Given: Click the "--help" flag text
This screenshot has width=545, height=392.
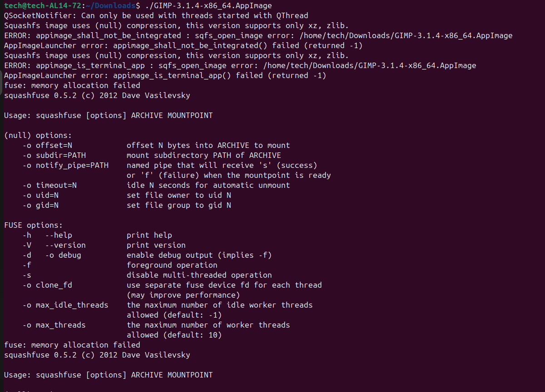Looking at the screenshot, I should coord(59,235).
